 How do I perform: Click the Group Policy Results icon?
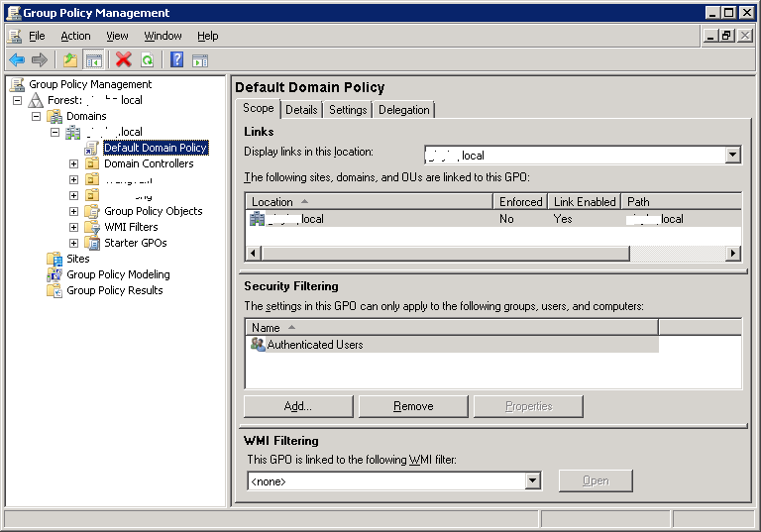pos(54,290)
